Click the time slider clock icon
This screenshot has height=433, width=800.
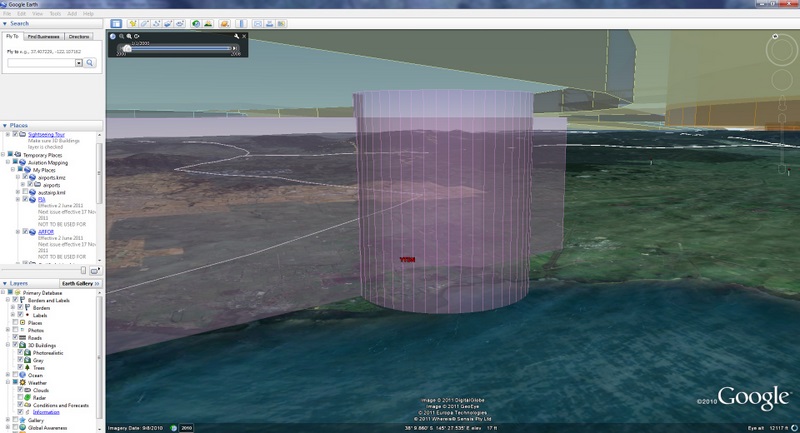(113, 36)
